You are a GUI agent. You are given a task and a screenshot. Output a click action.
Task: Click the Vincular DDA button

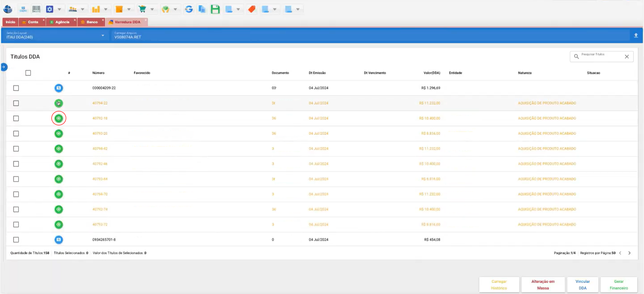tap(582, 285)
